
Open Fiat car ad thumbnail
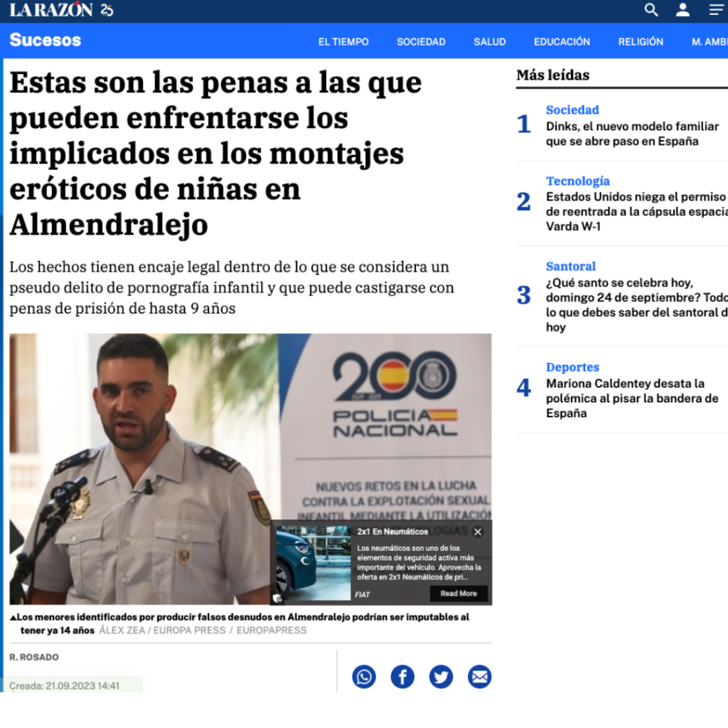314,563
